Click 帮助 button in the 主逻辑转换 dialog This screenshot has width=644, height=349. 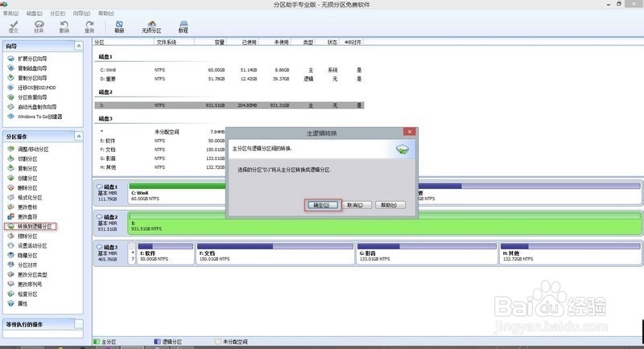pyautogui.click(x=390, y=204)
